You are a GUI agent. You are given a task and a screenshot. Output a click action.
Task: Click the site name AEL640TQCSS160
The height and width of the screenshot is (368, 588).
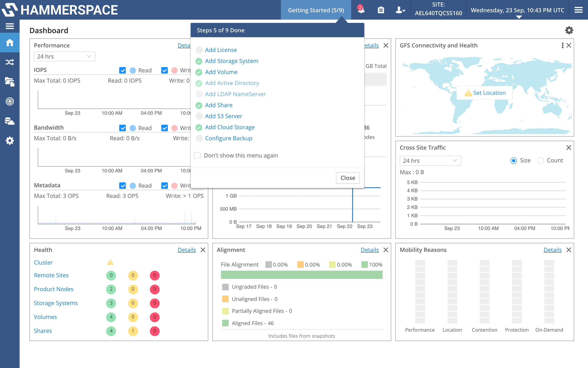tap(438, 13)
